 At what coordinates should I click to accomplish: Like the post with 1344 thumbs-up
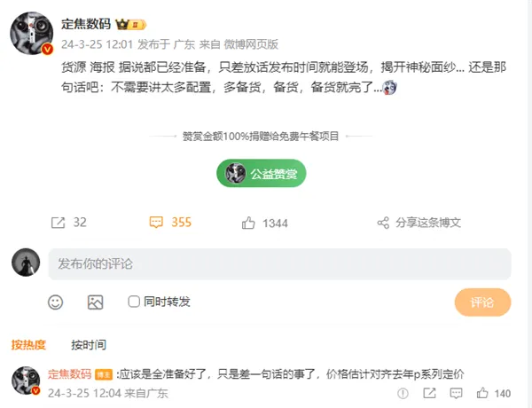[x=248, y=223]
